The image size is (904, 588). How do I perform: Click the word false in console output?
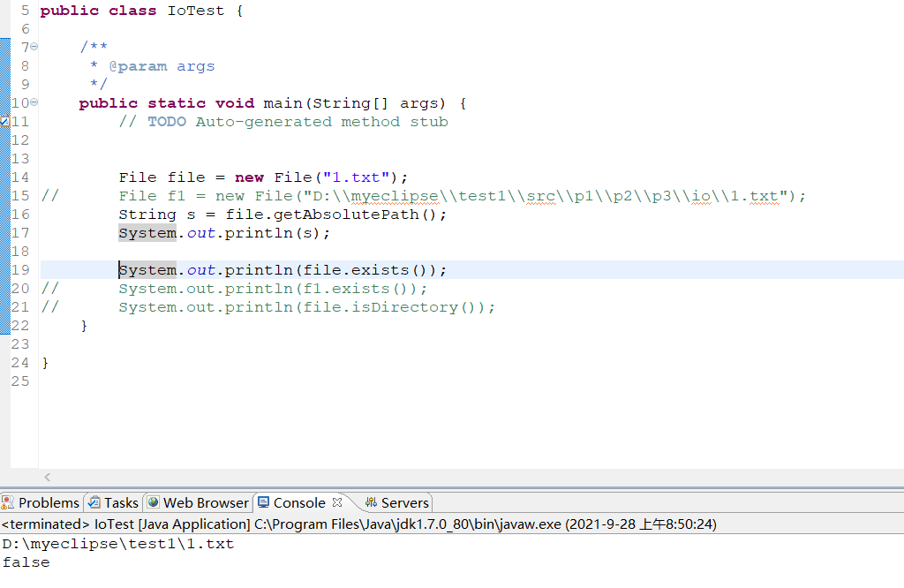pyautogui.click(x=26, y=562)
